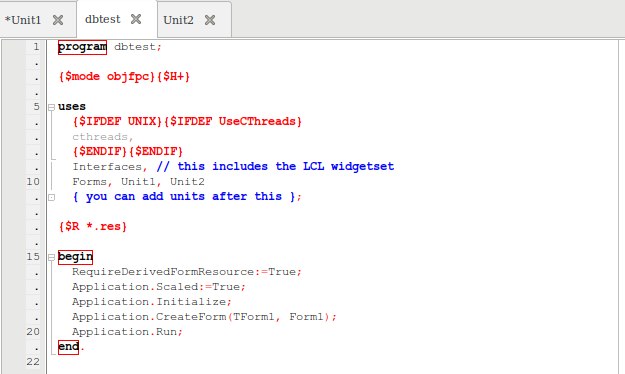
Task: Click line number 15 in gutter
Action: click(33, 257)
